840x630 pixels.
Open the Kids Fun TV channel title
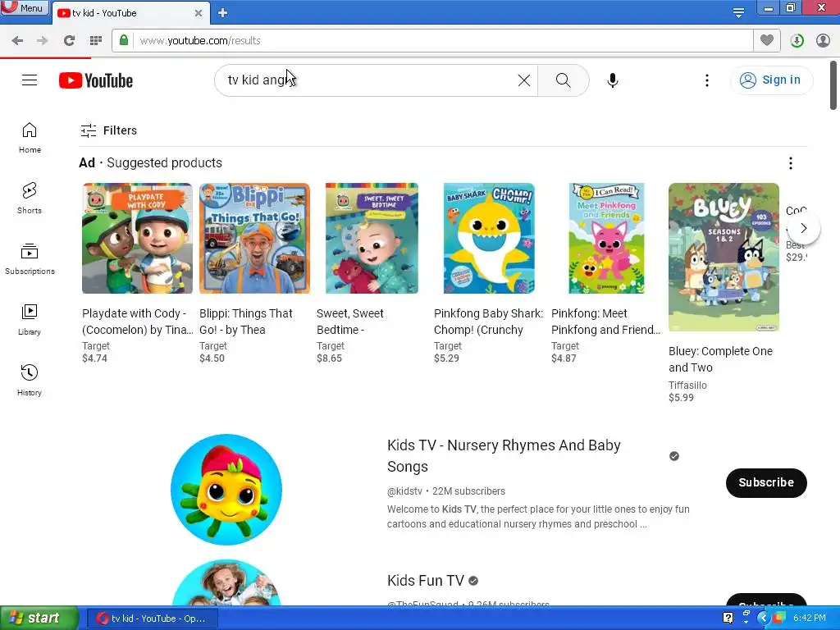426,581
